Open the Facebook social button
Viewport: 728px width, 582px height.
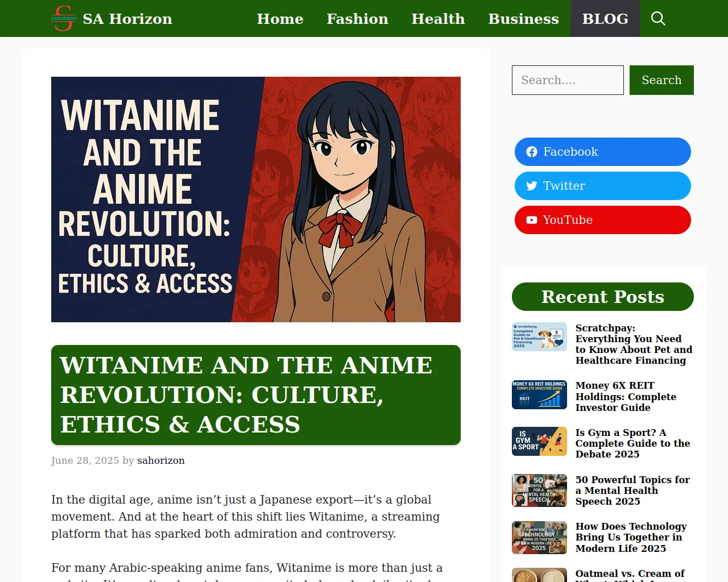pos(603,152)
